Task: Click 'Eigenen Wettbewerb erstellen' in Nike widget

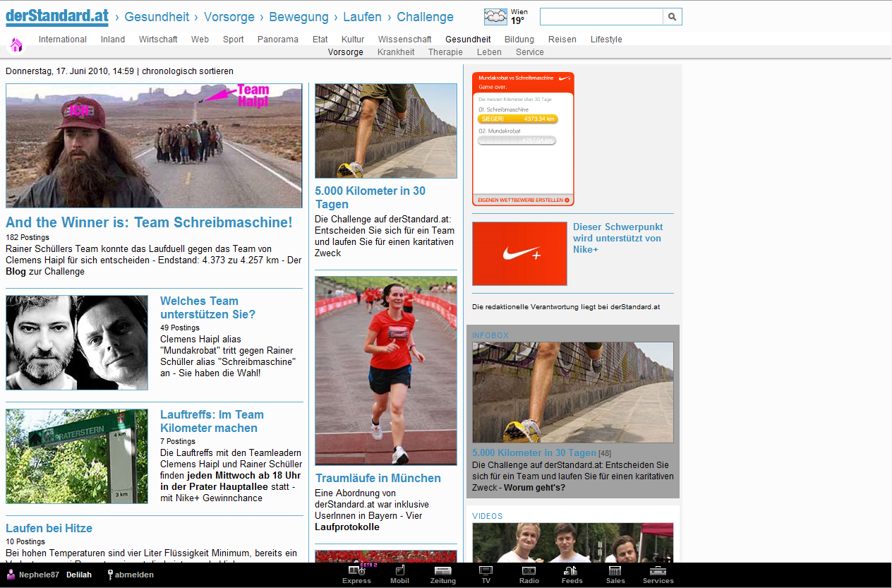Action: coord(524,200)
